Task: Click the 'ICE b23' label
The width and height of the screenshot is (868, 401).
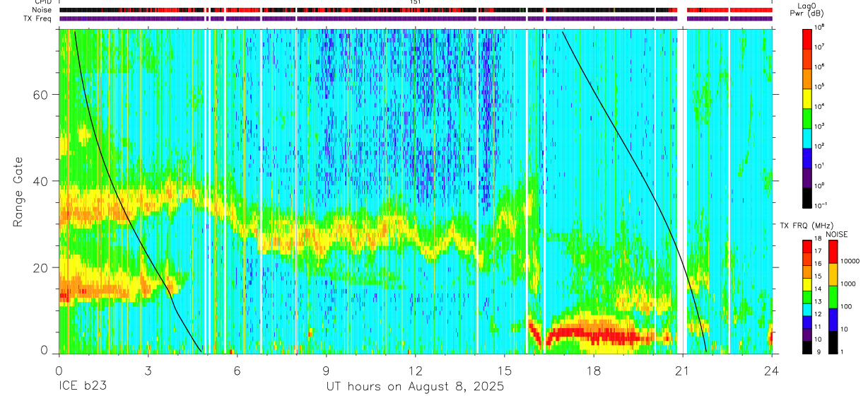Action: pos(83,387)
